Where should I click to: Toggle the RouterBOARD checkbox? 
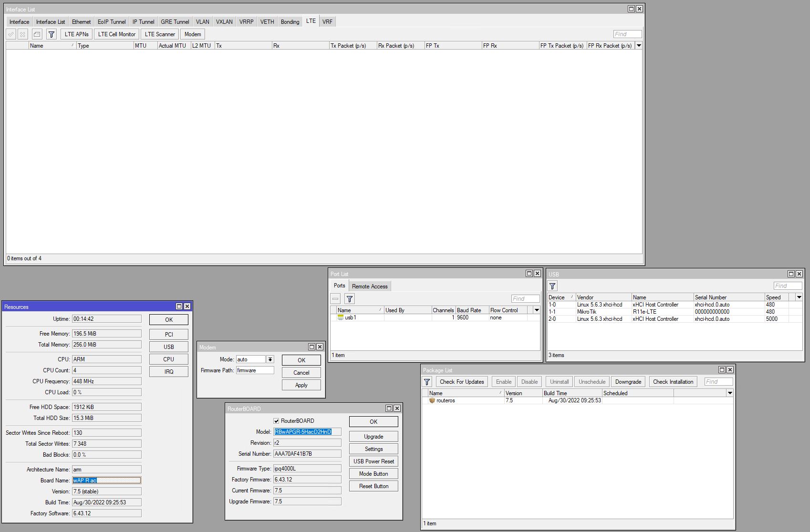click(276, 421)
